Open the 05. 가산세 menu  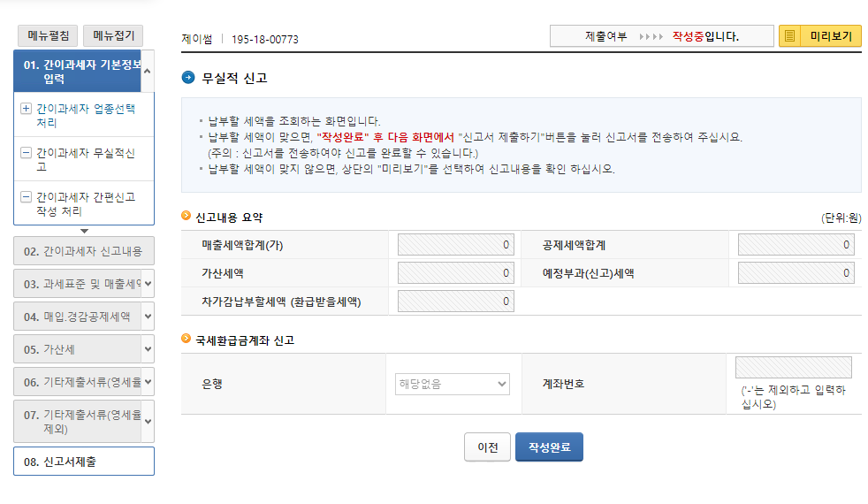(78, 349)
